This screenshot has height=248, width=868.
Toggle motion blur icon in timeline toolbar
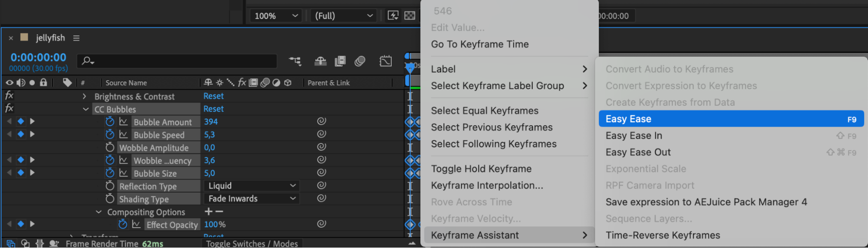[360, 61]
